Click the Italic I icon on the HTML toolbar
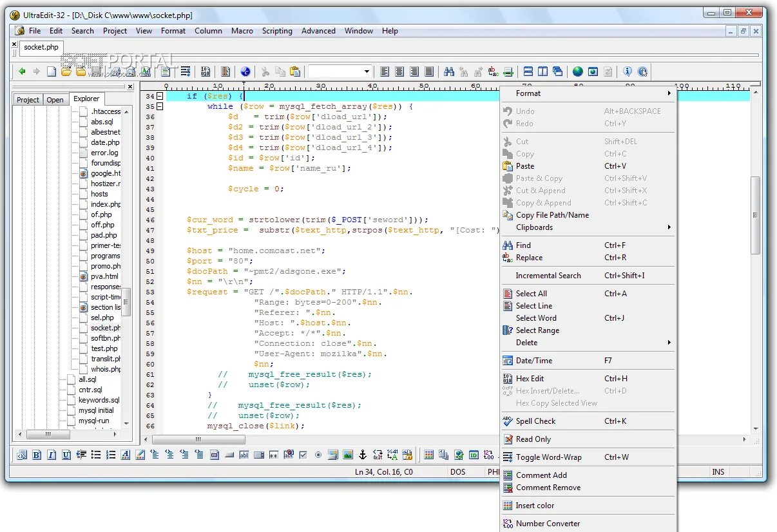777x532 pixels. (51, 455)
